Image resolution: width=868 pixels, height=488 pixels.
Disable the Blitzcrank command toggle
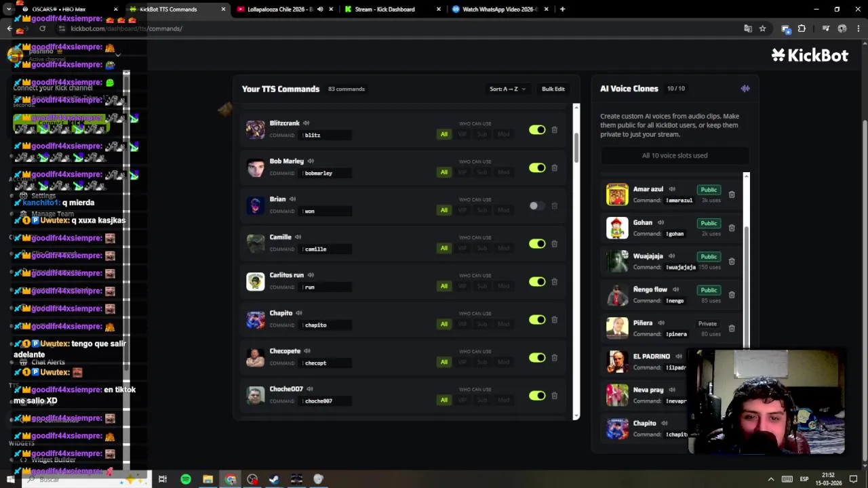pyautogui.click(x=537, y=129)
